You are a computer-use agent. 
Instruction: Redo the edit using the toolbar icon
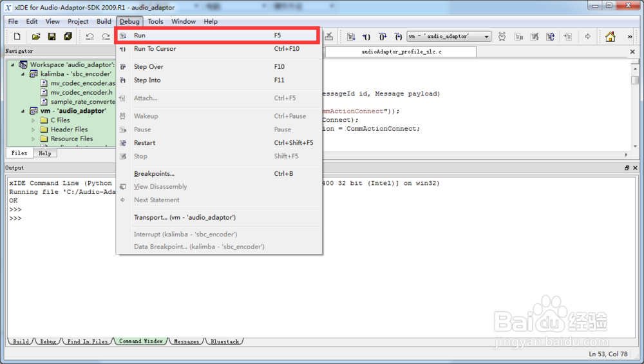pos(106,37)
